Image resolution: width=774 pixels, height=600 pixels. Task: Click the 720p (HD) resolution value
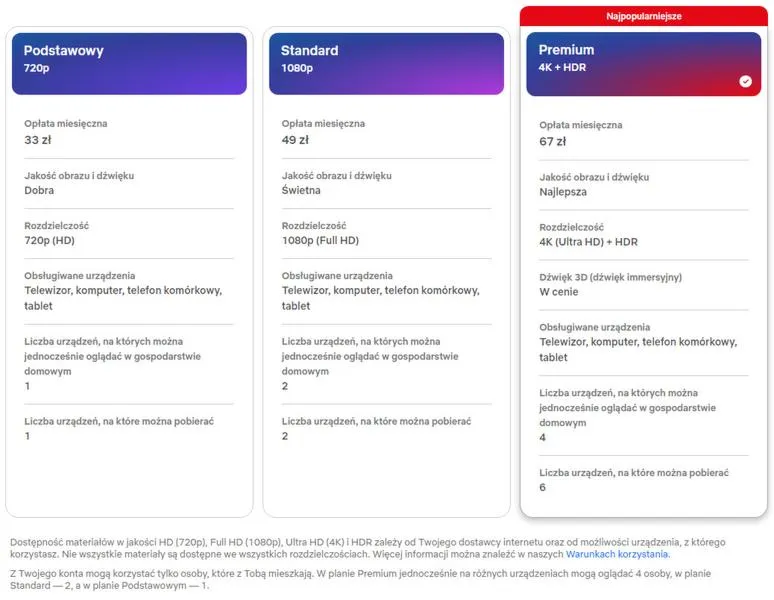click(49, 240)
